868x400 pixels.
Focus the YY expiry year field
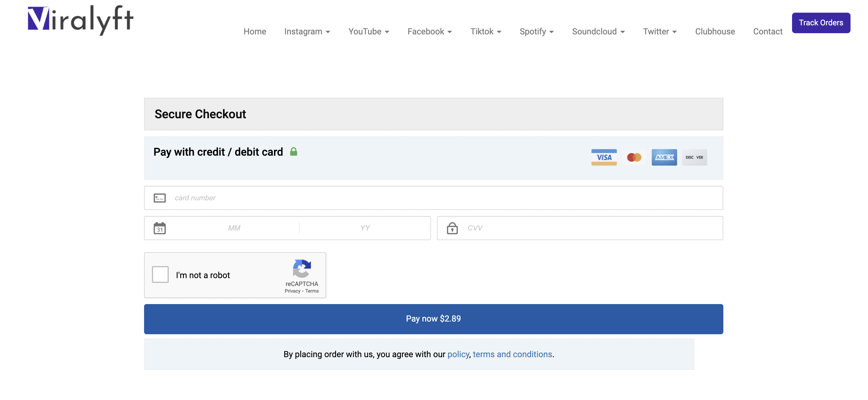[365, 228]
